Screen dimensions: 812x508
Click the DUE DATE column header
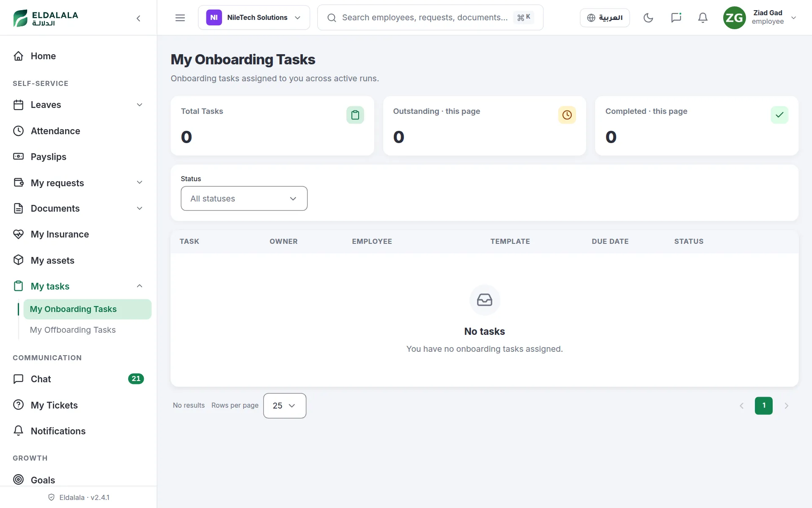coord(610,241)
